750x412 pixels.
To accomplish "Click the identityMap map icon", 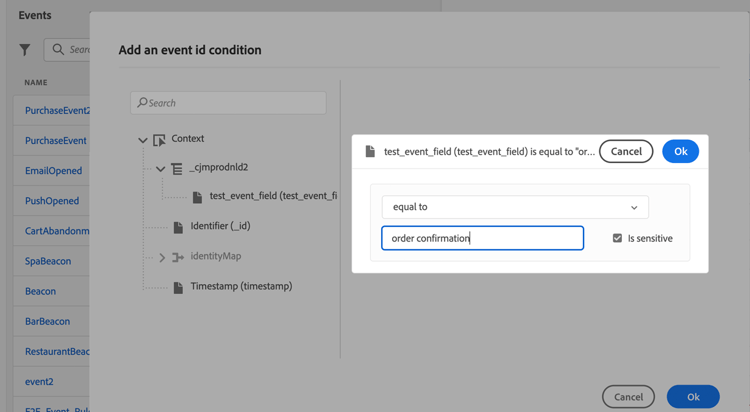I will (178, 257).
